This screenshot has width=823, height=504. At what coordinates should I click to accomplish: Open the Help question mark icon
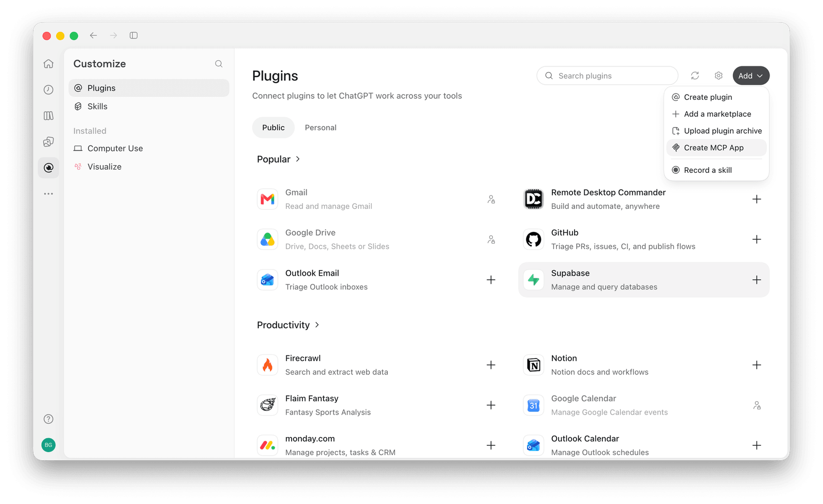(x=48, y=419)
